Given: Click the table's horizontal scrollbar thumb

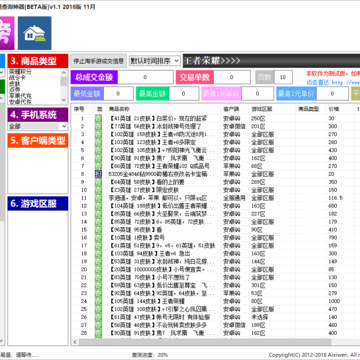Looking at the screenshot, I should point(205,342).
